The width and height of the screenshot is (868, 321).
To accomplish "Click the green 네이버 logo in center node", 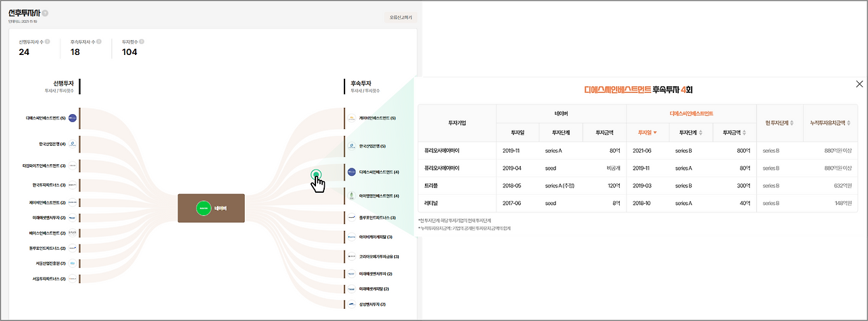I will 203,208.
